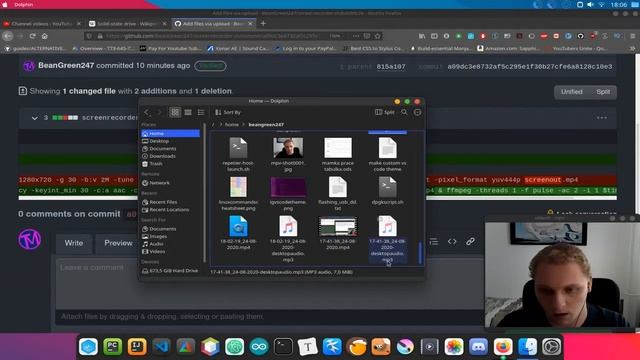Image resolution: width=640 pixels, height=360 pixels.
Task: Open Terminal from the dock
Action: click(283, 347)
